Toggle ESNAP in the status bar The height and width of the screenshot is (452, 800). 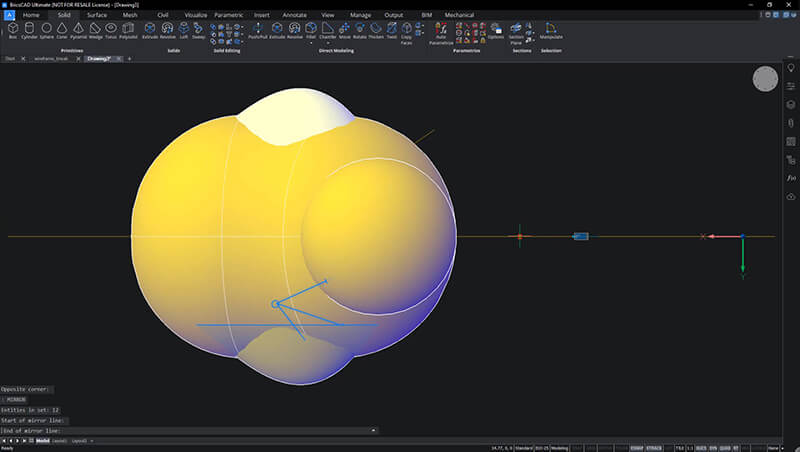[x=636, y=448]
